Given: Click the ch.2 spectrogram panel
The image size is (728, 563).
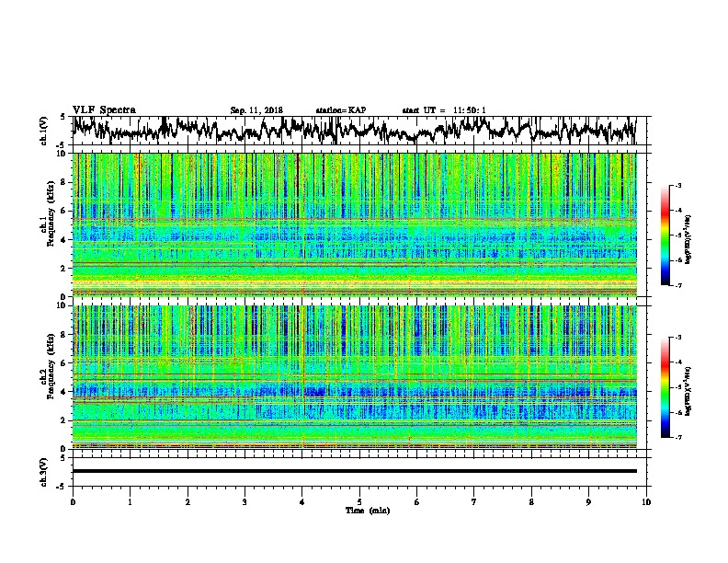Looking at the screenshot, I should tap(354, 377).
